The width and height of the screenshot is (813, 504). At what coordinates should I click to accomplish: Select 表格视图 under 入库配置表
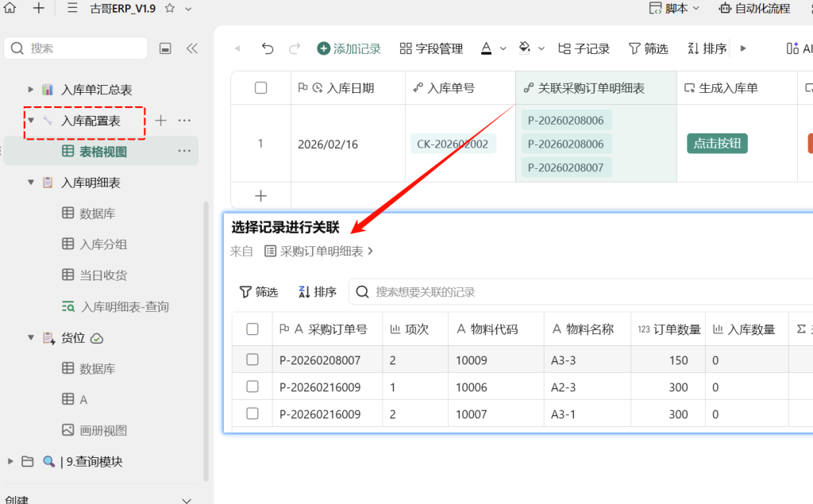(x=101, y=152)
